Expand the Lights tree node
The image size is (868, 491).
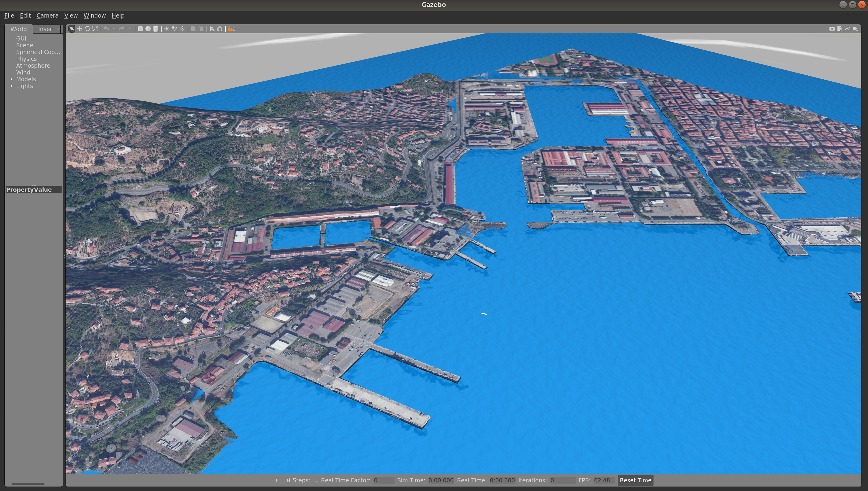[x=11, y=86]
